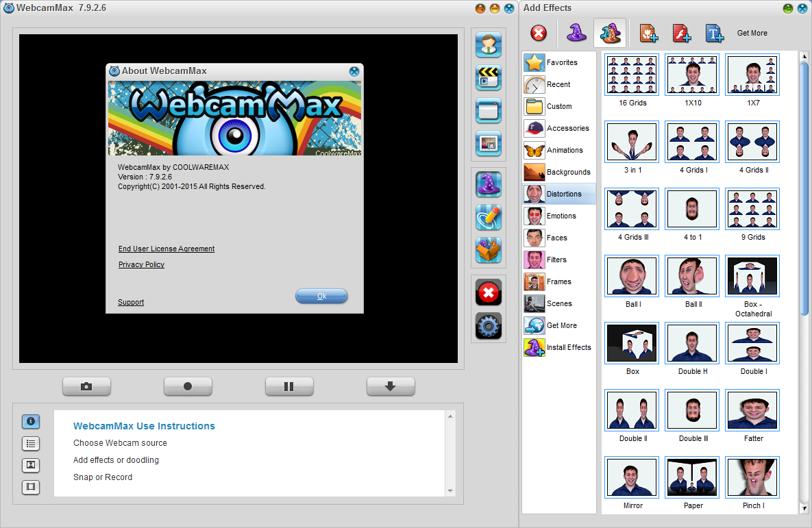The width and height of the screenshot is (812, 528).
Task: Apply the Double H effect thumbnail
Action: coord(692,342)
